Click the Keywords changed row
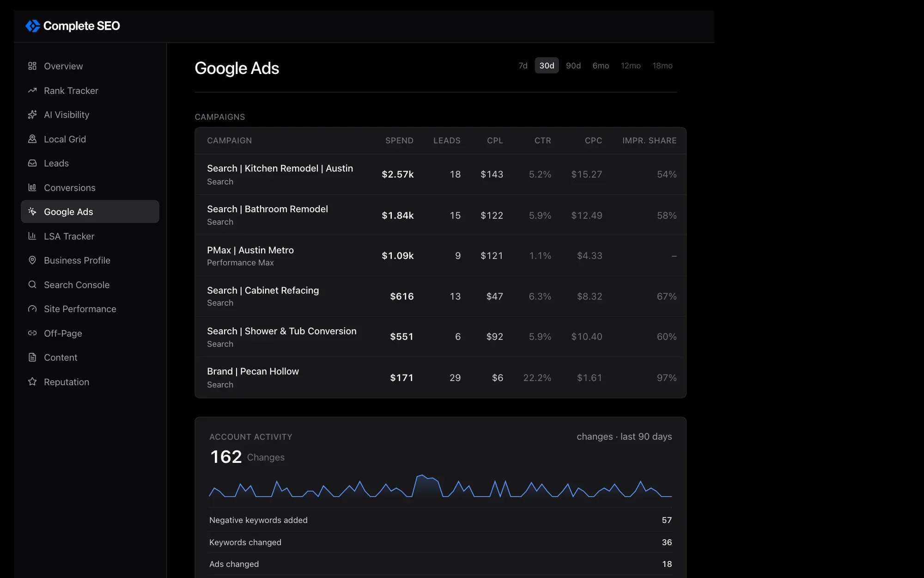 coord(440,542)
